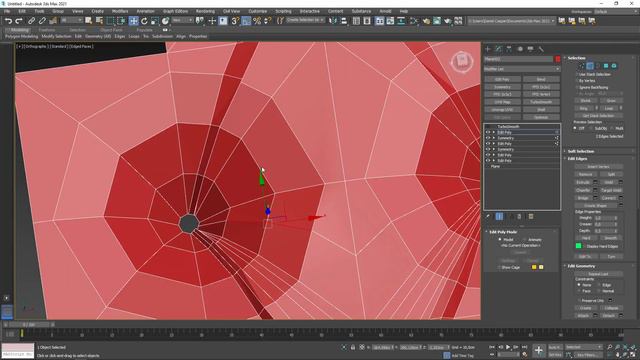Select Element sub-object level icon
Viewport: 640px width, 360px height.
(613, 66)
